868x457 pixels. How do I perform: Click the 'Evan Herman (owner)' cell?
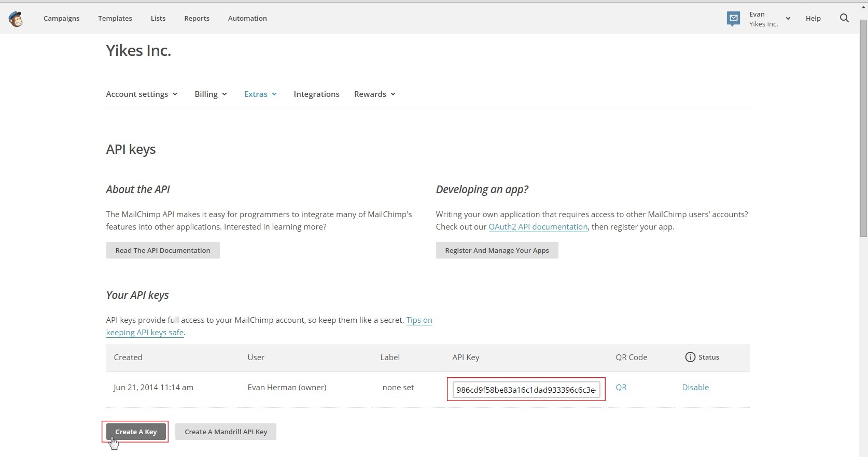(x=287, y=387)
